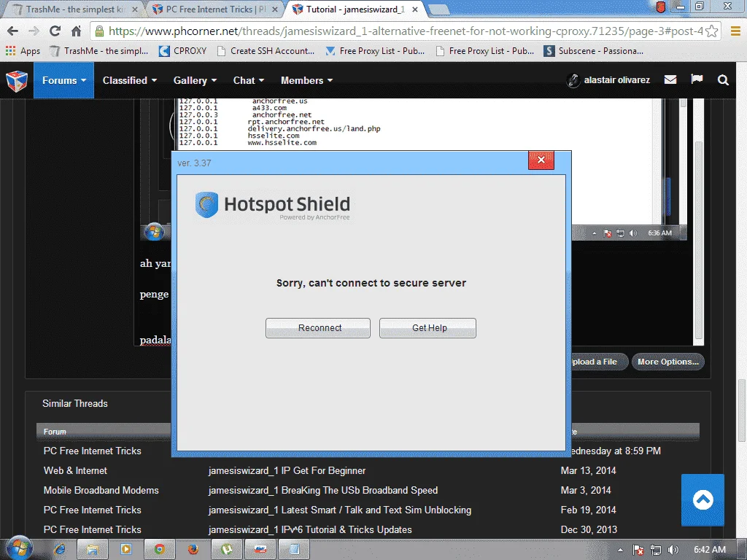Screen dimensions: 747x560
Task: Open the Create SSH Account bookmark
Action: (266, 51)
